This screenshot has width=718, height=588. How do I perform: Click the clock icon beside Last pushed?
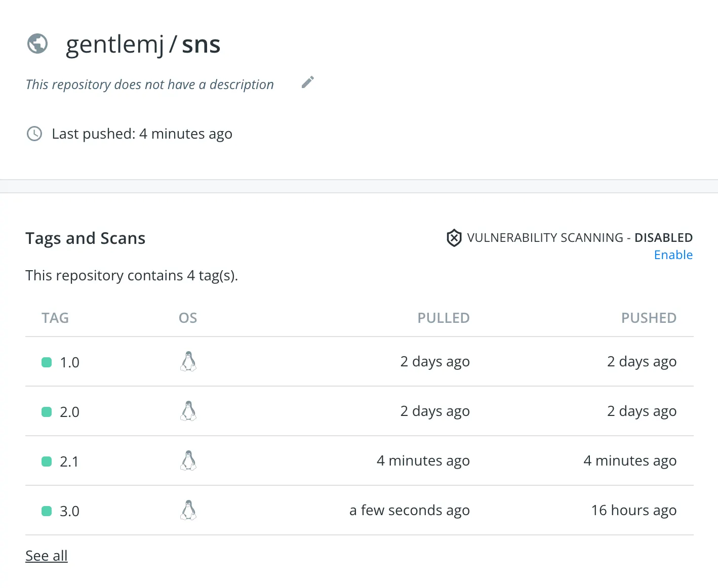click(x=34, y=134)
